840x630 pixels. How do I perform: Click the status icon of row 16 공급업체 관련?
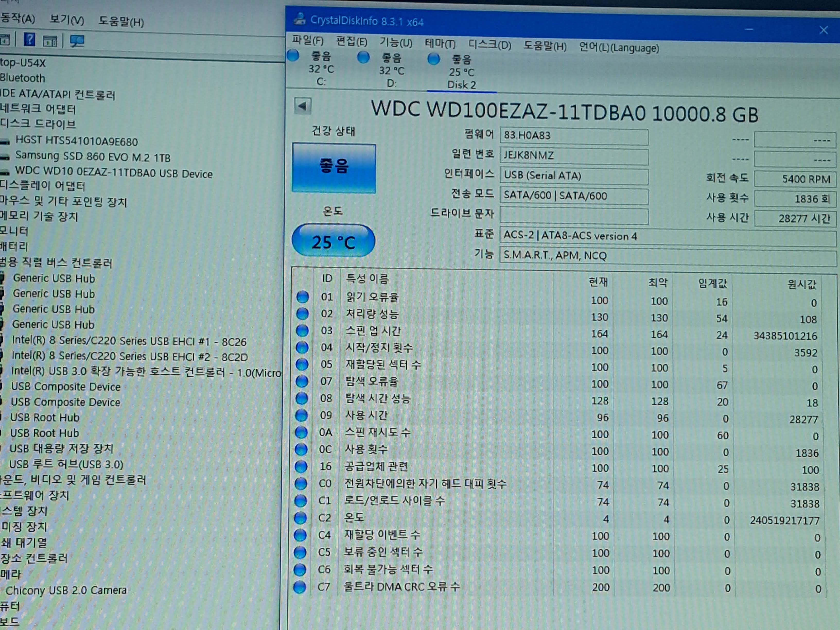[301, 466]
